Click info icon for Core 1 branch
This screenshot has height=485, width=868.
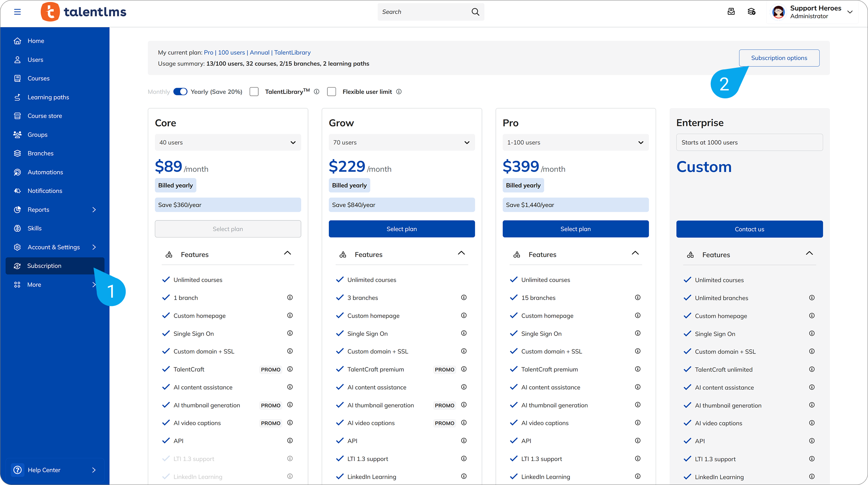290,298
